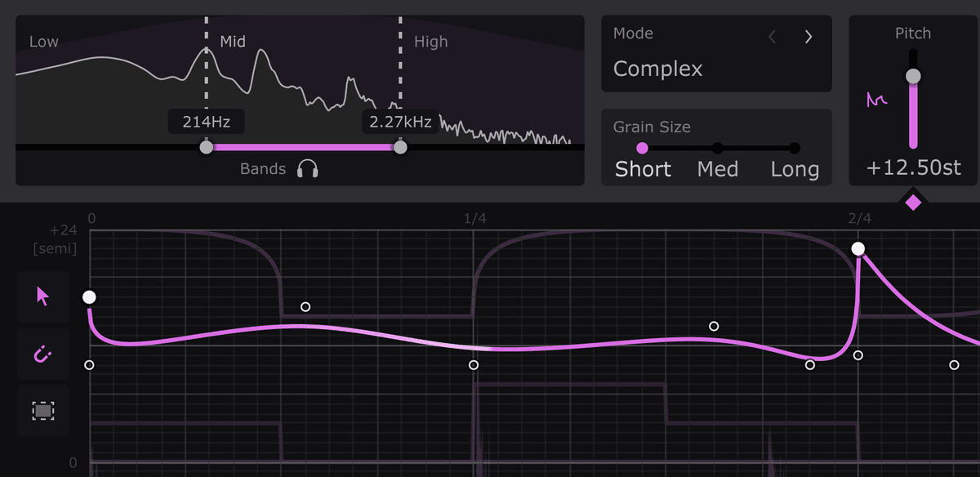Click the Pitch slider handle

[913, 76]
